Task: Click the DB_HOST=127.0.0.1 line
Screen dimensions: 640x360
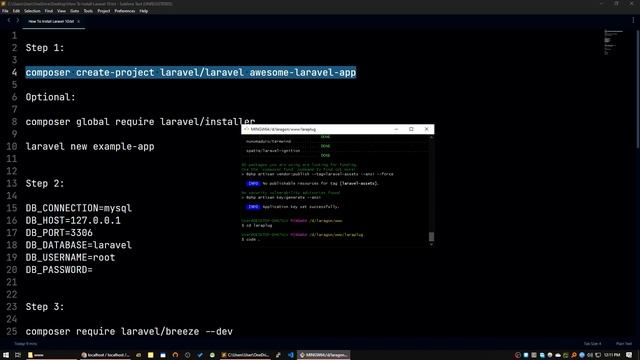Action: pos(73,220)
